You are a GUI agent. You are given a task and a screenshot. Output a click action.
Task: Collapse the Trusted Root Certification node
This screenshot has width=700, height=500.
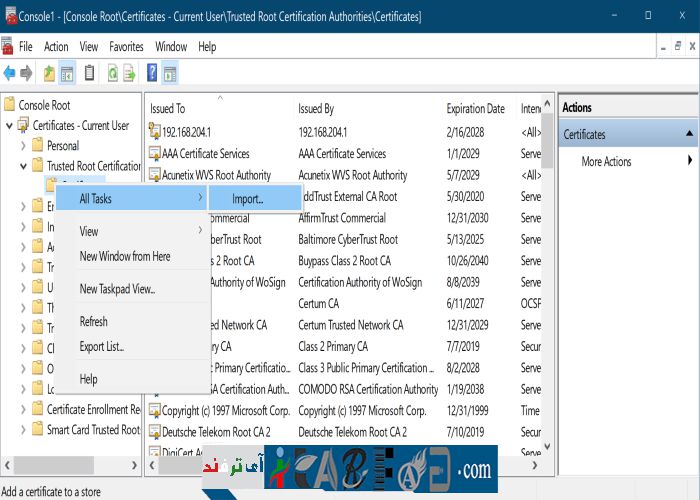[x=24, y=166]
